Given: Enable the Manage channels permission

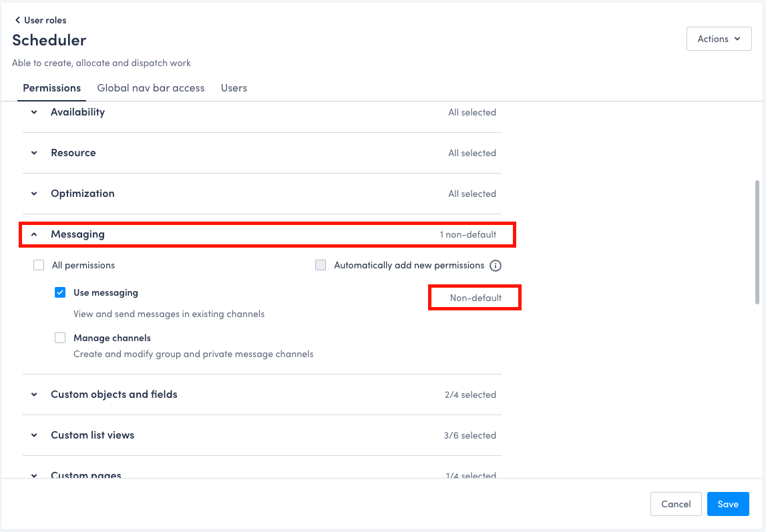Looking at the screenshot, I should pos(60,337).
